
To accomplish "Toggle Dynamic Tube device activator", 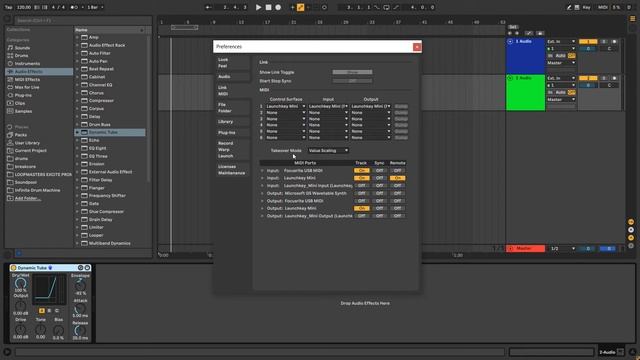I will (x=13, y=268).
